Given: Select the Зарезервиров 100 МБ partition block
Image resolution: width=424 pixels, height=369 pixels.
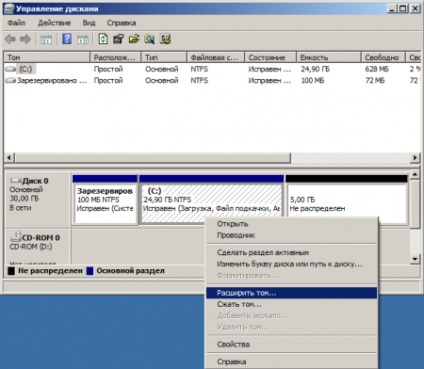Looking at the screenshot, I should (x=105, y=200).
